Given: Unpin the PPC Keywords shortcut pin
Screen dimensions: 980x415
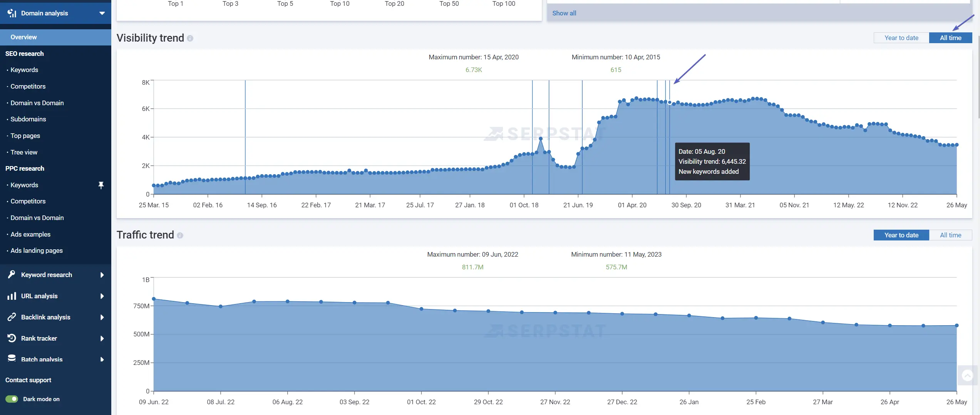Looking at the screenshot, I should (x=101, y=185).
